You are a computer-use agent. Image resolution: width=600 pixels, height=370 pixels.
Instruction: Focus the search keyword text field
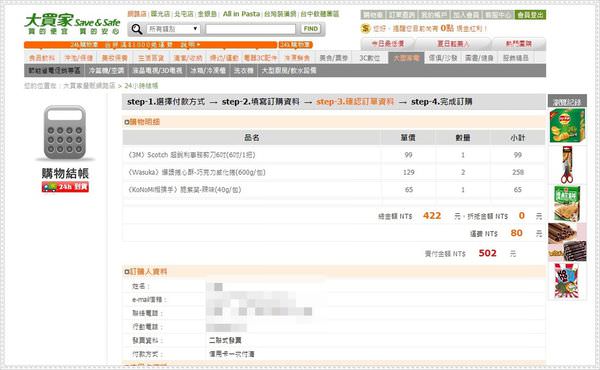251,29
